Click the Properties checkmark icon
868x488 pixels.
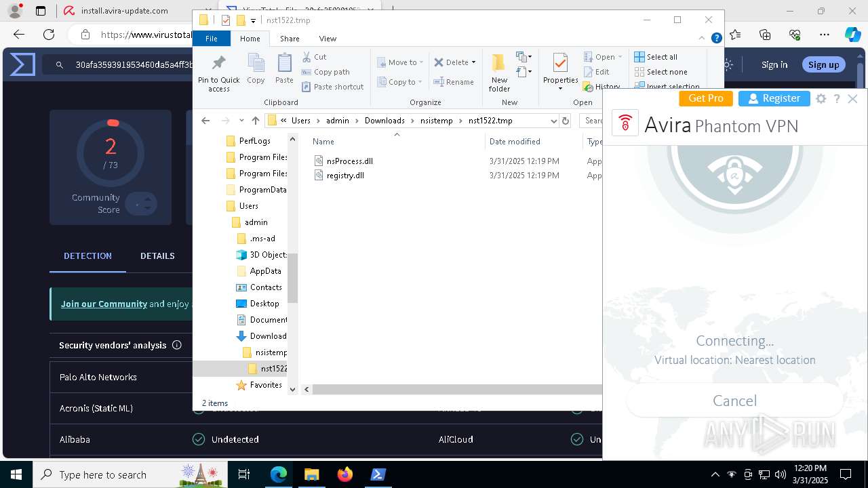click(x=560, y=64)
